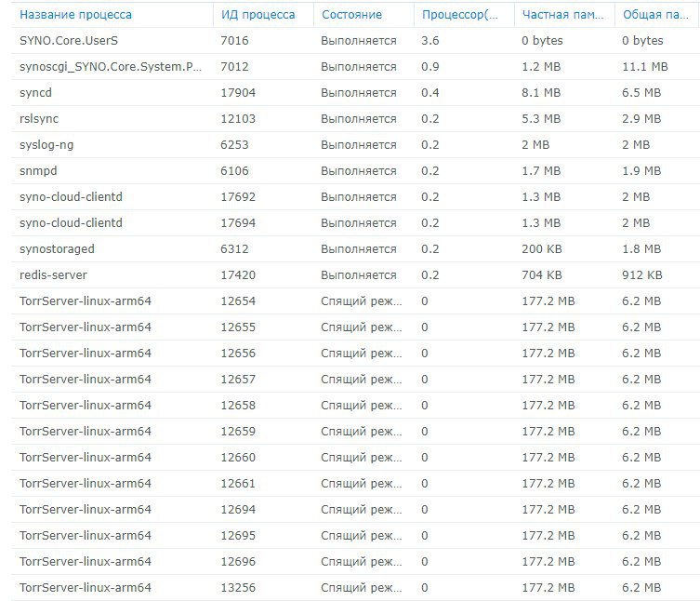Click shared memory 6.5 MB of syncd
The height and width of the screenshot is (601, 700).
[641, 92]
